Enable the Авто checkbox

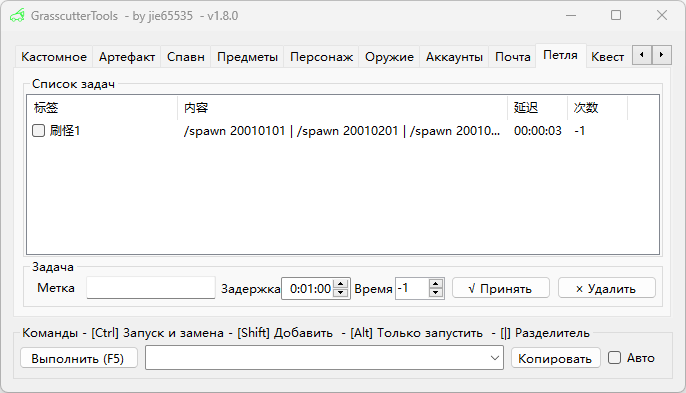click(614, 358)
